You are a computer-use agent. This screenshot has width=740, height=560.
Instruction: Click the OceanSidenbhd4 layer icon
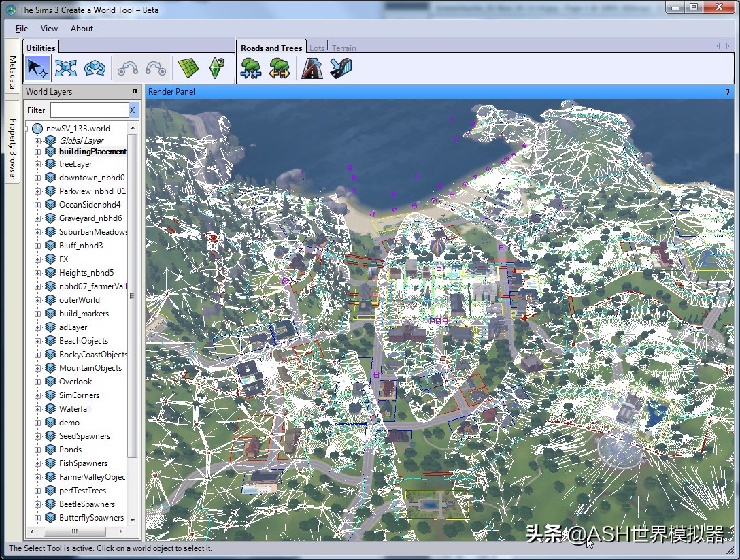(50, 204)
